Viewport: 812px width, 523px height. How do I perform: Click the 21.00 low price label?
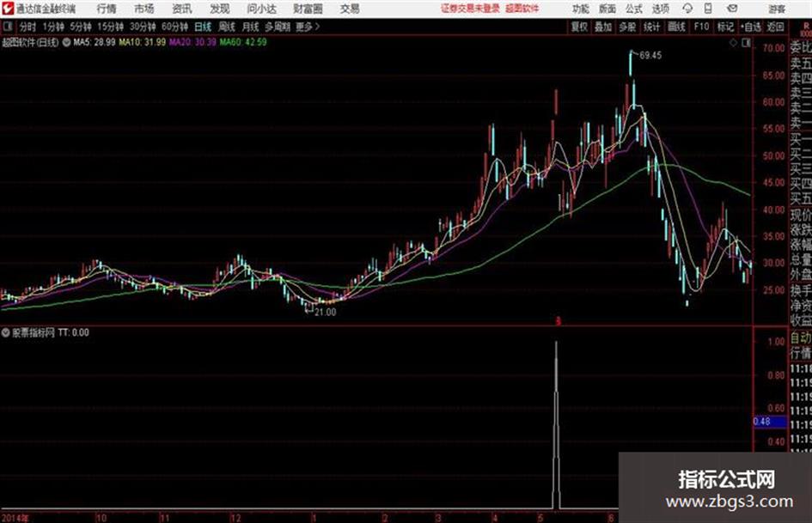coord(325,313)
